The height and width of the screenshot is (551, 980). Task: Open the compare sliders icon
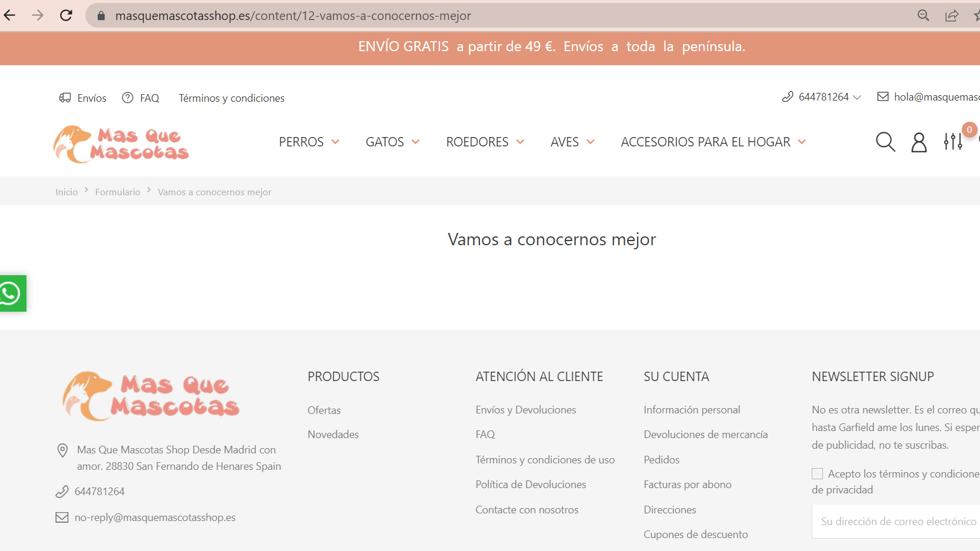click(953, 141)
